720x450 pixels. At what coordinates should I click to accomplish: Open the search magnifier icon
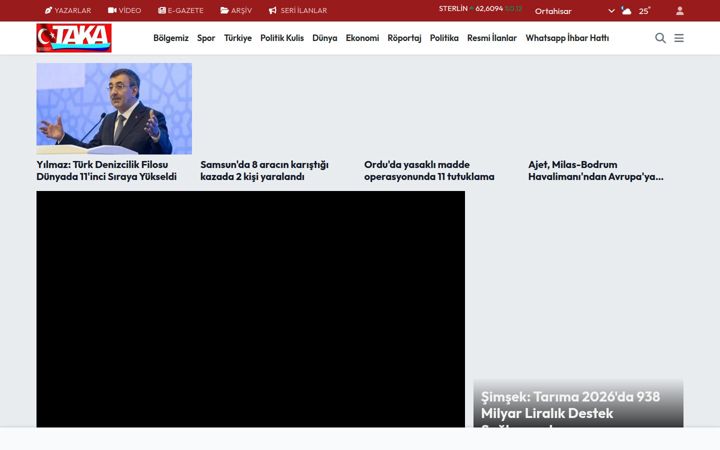pyautogui.click(x=660, y=38)
